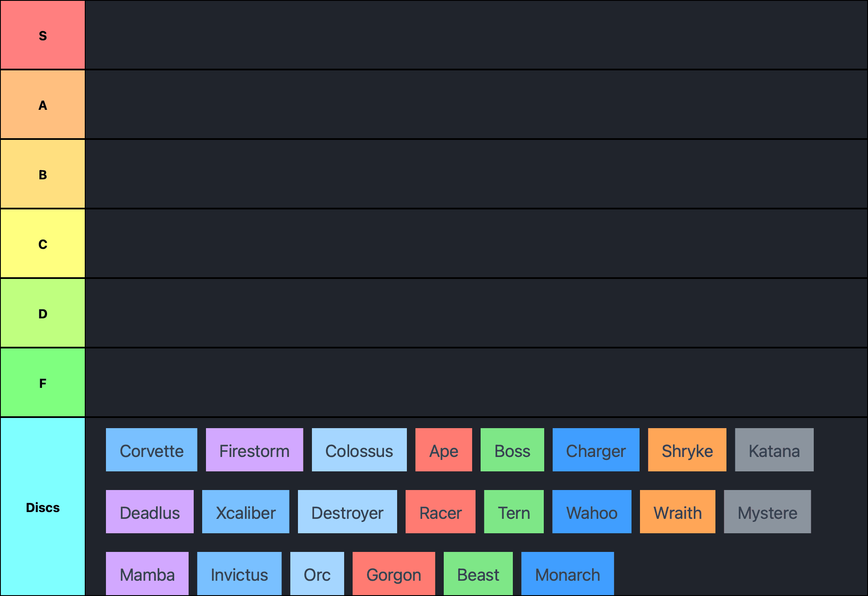Image resolution: width=868 pixels, height=596 pixels.
Task: Click the green Boss tile
Action: pyautogui.click(x=512, y=450)
